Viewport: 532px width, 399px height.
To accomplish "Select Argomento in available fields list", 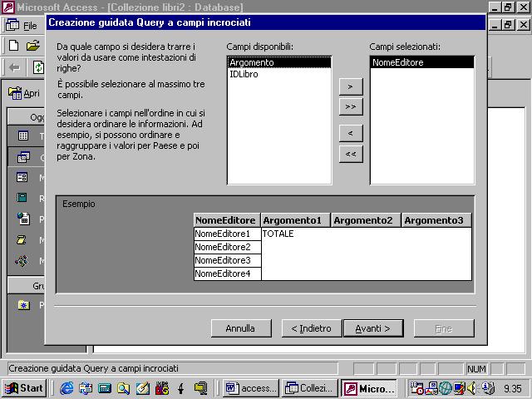I will [x=251, y=62].
